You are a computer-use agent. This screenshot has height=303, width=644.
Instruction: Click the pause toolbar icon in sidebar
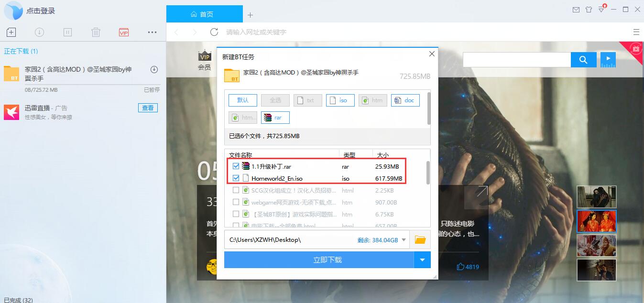pos(67,32)
